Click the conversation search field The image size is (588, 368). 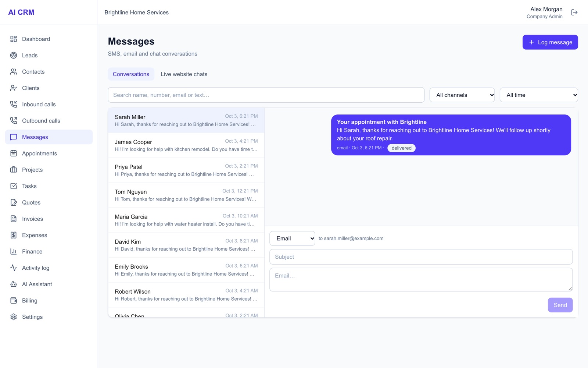point(266,95)
